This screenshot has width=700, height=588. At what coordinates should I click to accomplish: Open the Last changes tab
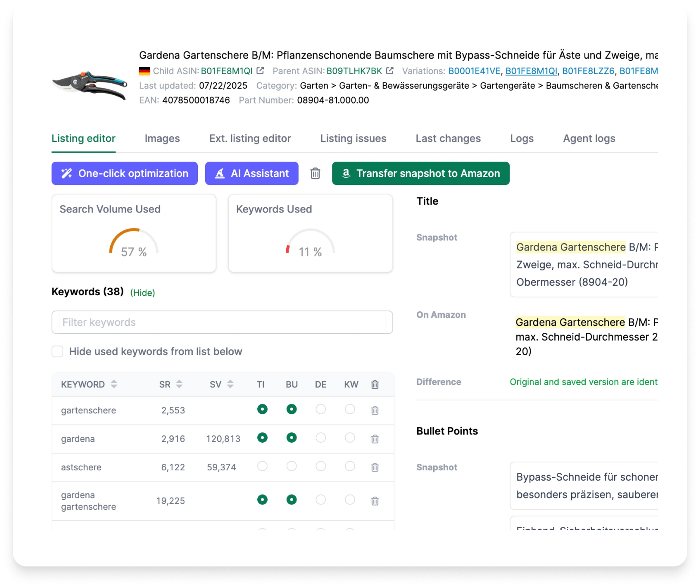[x=448, y=138]
